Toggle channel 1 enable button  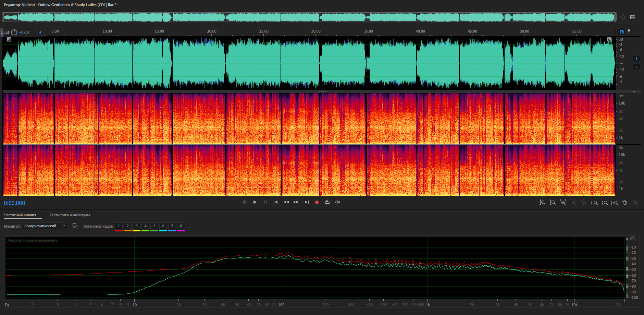coord(636,58)
